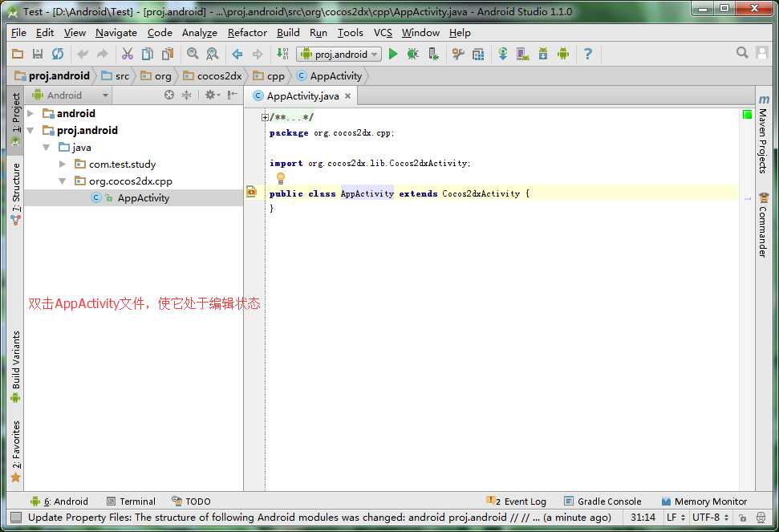Open Project Structure icon in toolbar

[x=478, y=54]
